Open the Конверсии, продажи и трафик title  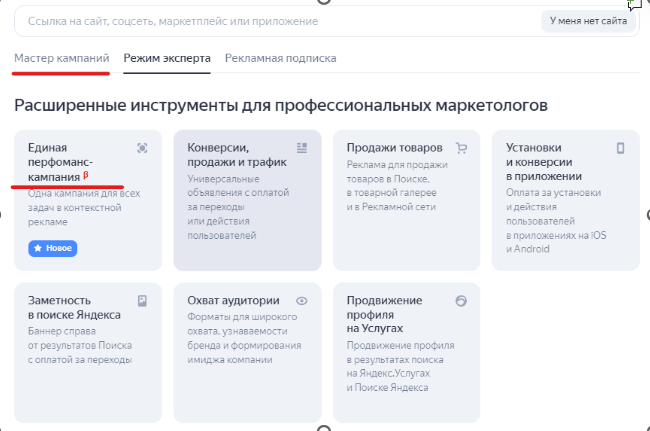(x=237, y=155)
